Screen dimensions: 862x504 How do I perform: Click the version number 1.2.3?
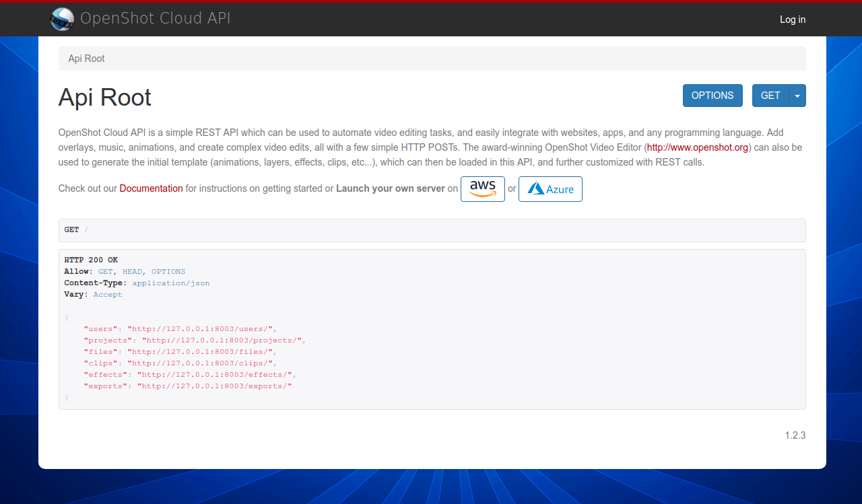tap(795, 435)
